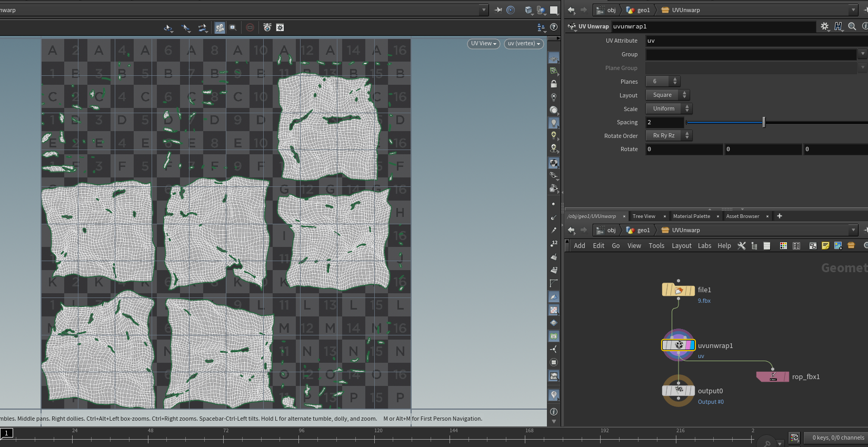Select the rop_fbx1 node
Screen dimensions: 868x447
point(772,376)
